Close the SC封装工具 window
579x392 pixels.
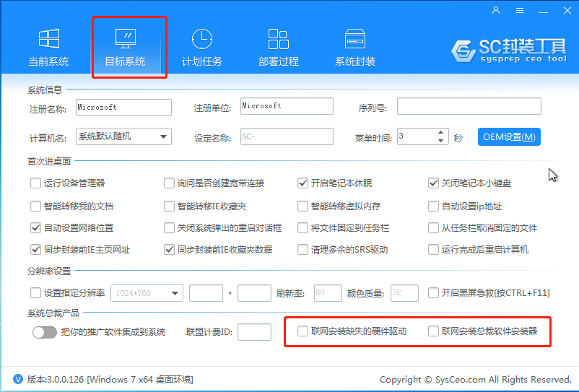pyautogui.click(x=567, y=10)
